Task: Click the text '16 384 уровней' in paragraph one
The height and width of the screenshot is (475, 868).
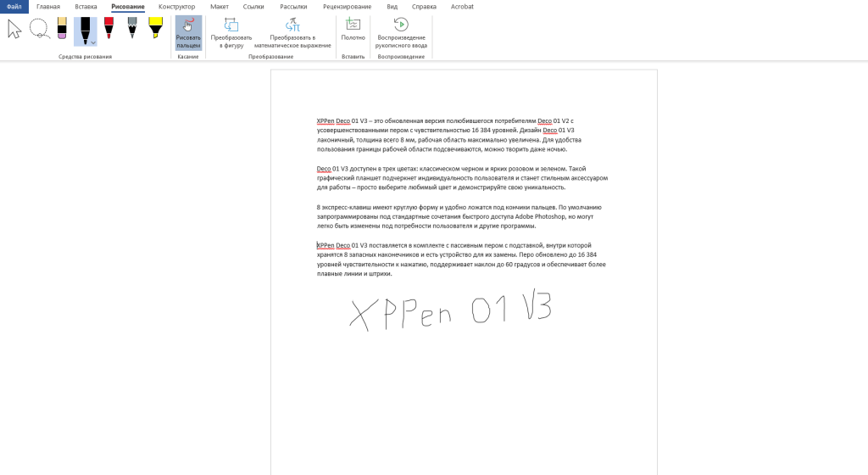Action: 495,130
